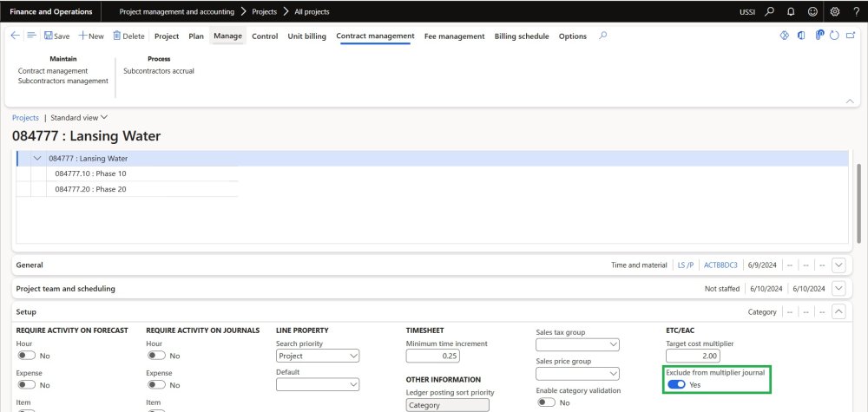Click the vertical scrollbar on the right

point(858,202)
